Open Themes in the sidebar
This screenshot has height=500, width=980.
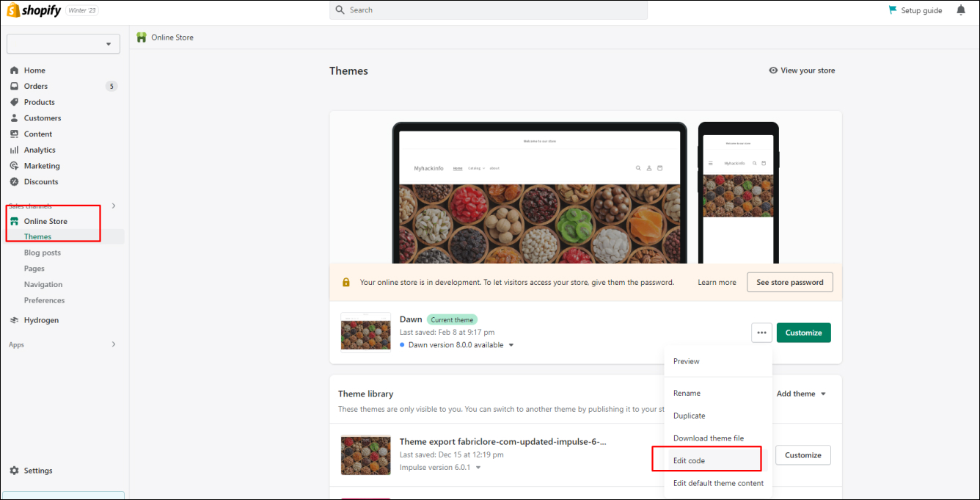pyautogui.click(x=37, y=236)
